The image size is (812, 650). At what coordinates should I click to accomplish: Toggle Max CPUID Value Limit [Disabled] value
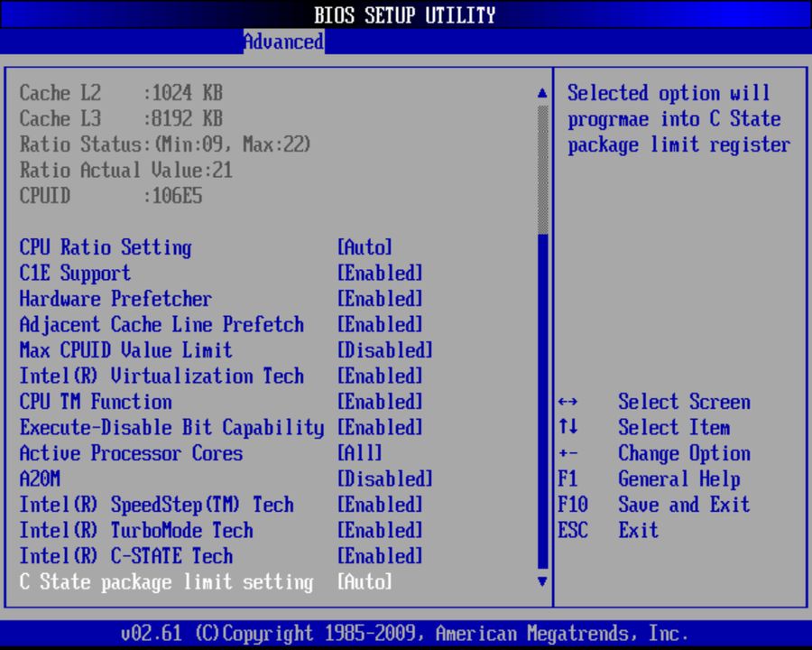[384, 350]
